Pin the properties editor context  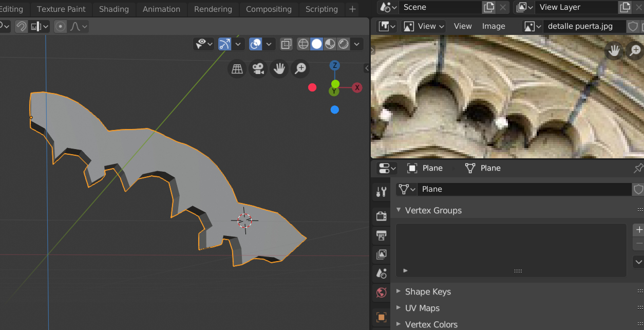click(x=638, y=168)
